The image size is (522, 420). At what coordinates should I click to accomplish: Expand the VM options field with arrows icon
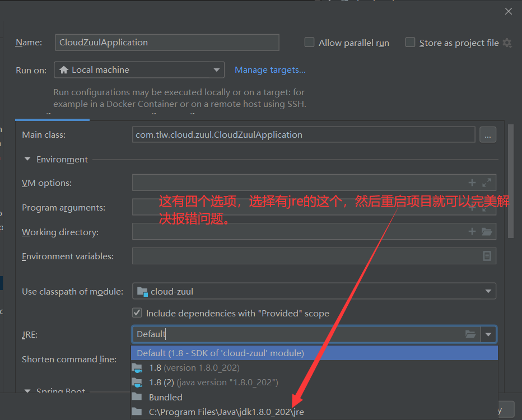487,183
